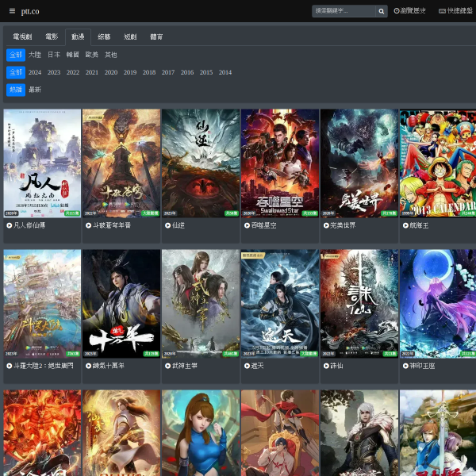This screenshot has height=476, width=476.
Task: Open keyboard shortcuts (快捷鍵盤)
Action: (455, 11)
